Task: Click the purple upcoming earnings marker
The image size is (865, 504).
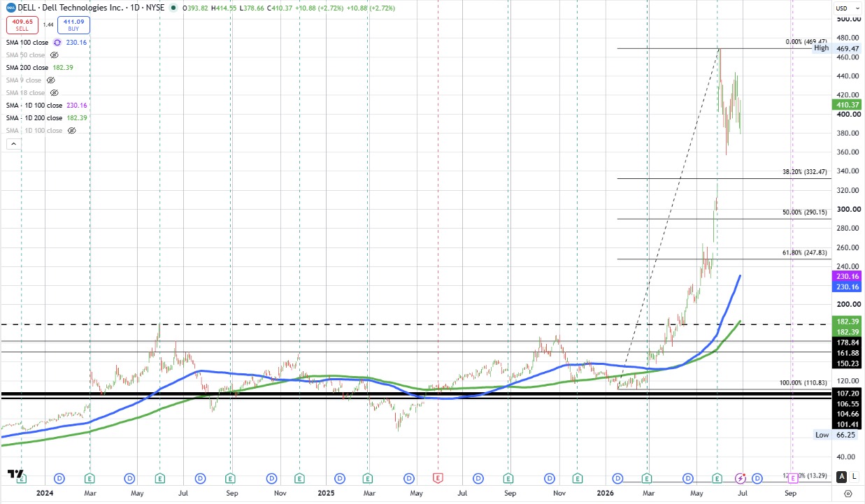Action: tap(792, 478)
